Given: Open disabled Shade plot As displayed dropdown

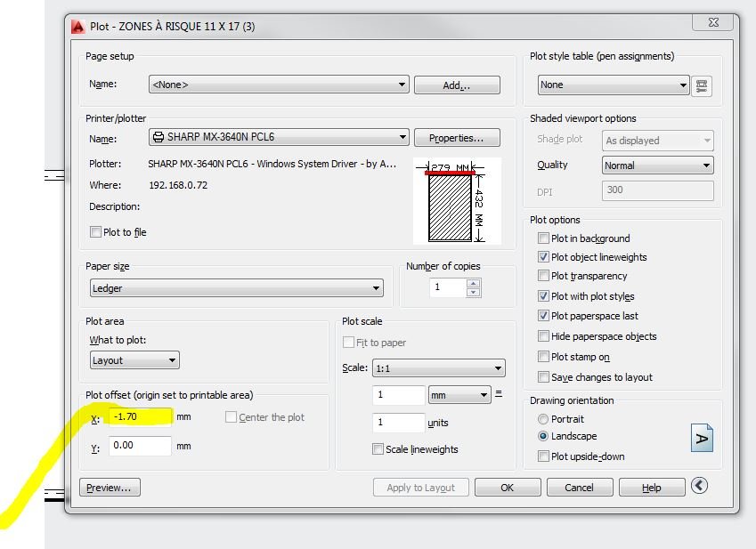Looking at the screenshot, I should 658,141.
